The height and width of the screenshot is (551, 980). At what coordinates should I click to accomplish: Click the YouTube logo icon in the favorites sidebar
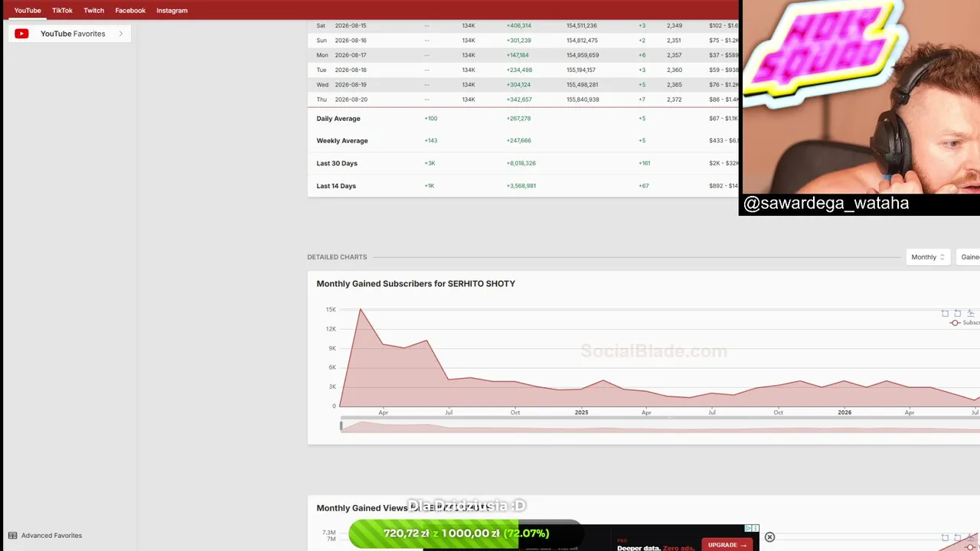coord(21,34)
